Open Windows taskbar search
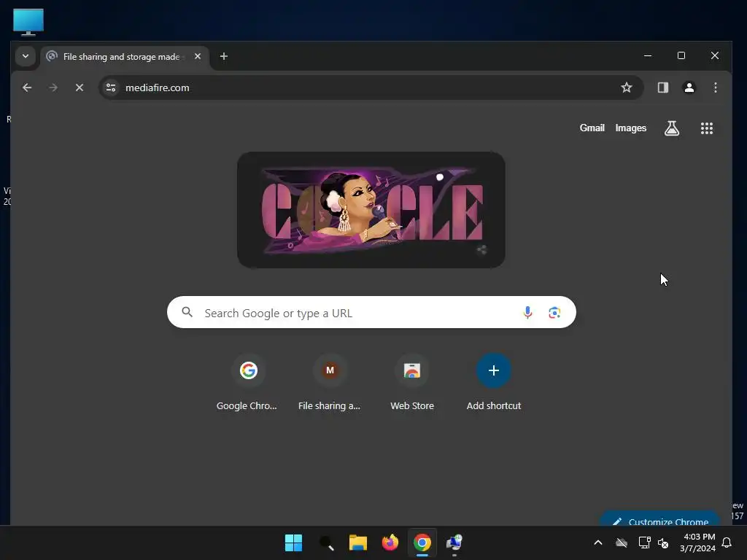 (x=326, y=542)
